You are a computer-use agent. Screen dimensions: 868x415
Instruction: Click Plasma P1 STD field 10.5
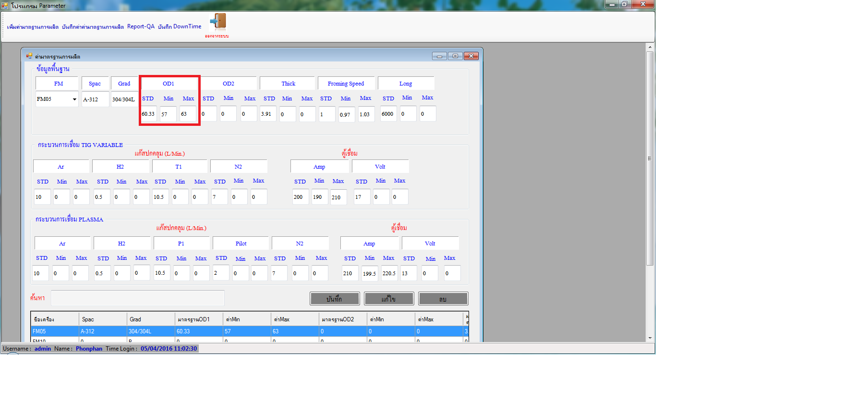coord(162,273)
